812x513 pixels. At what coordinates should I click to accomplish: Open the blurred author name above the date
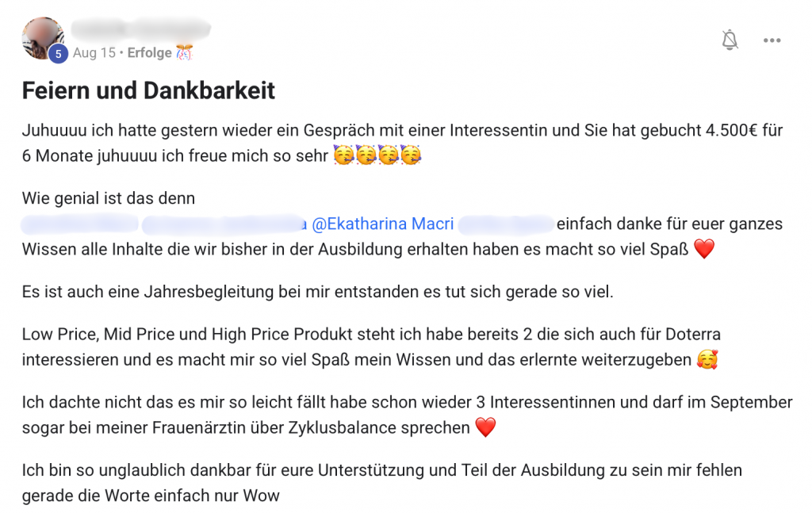140,29
